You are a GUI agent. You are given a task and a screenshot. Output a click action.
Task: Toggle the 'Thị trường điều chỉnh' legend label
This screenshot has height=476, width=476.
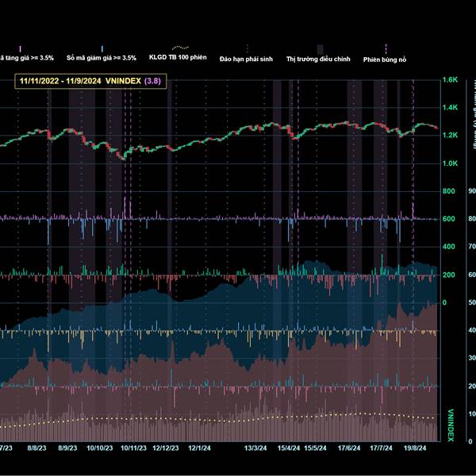point(321,58)
